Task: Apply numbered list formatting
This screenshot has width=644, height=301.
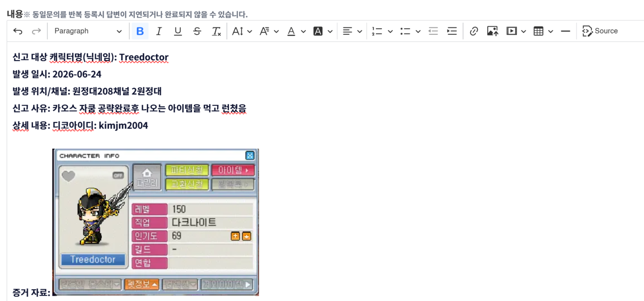Action: [x=377, y=31]
